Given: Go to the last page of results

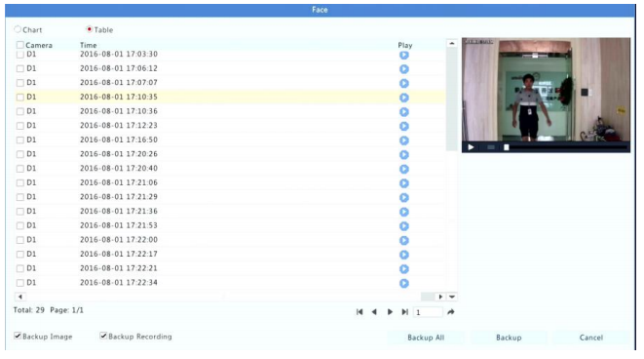Looking at the screenshot, I should [404, 312].
